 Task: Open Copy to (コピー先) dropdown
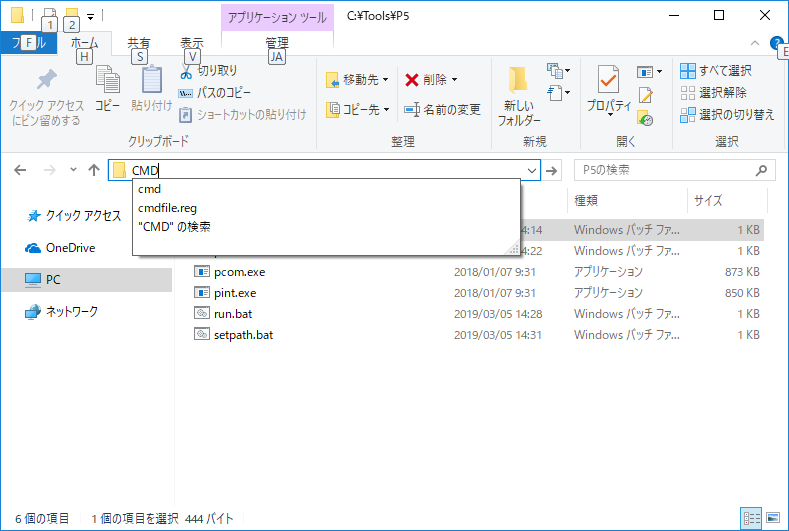[x=357, y=109]
